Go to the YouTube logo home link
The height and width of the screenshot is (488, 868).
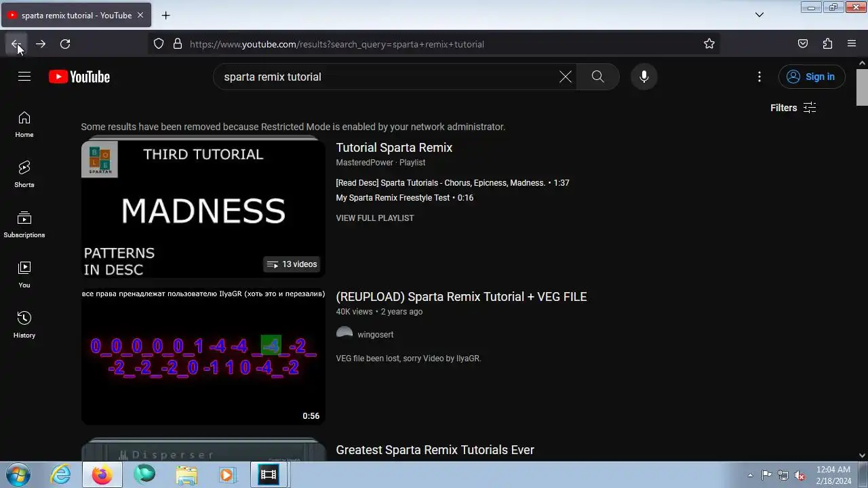[79, 77]
